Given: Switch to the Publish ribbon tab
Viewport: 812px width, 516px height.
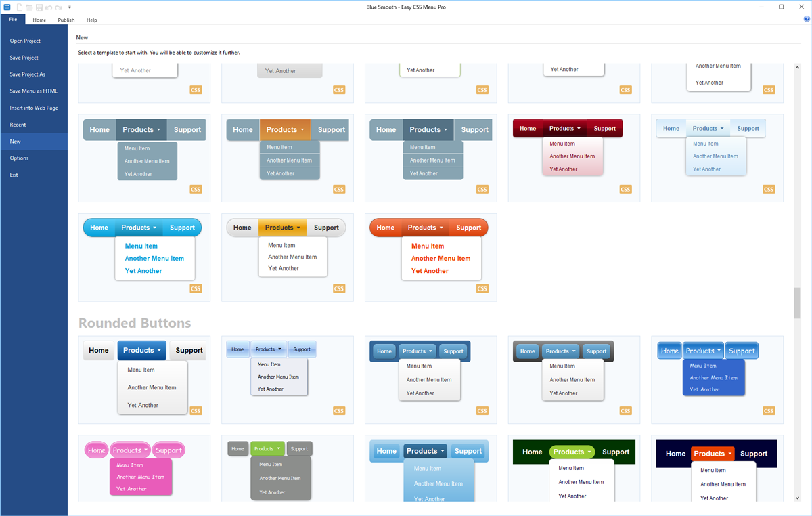Looking at the screenshot, I should click(x=66, y=20).
